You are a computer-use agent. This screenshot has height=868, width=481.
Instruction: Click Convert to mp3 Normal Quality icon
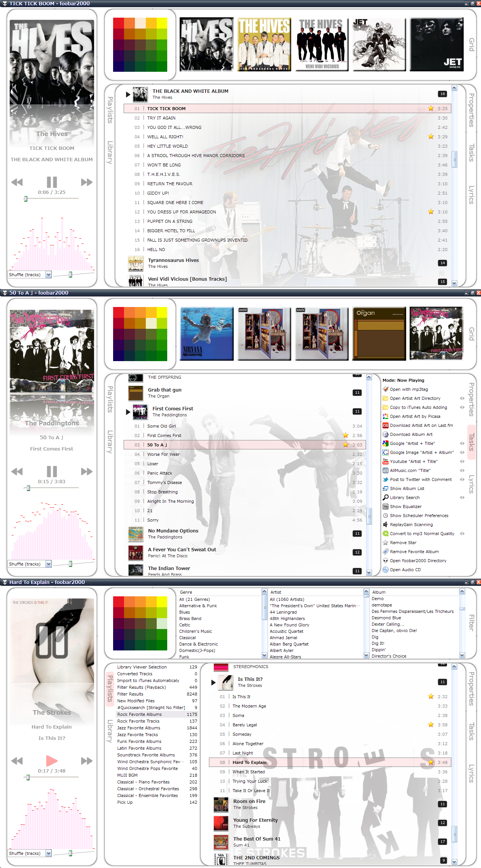point(385,534)
